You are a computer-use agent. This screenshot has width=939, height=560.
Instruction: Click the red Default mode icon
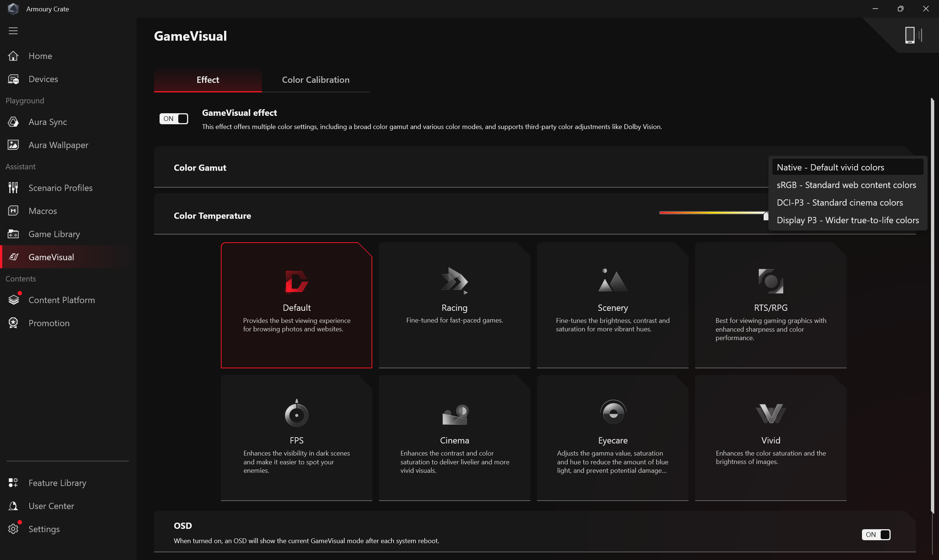tap(297, 281)
